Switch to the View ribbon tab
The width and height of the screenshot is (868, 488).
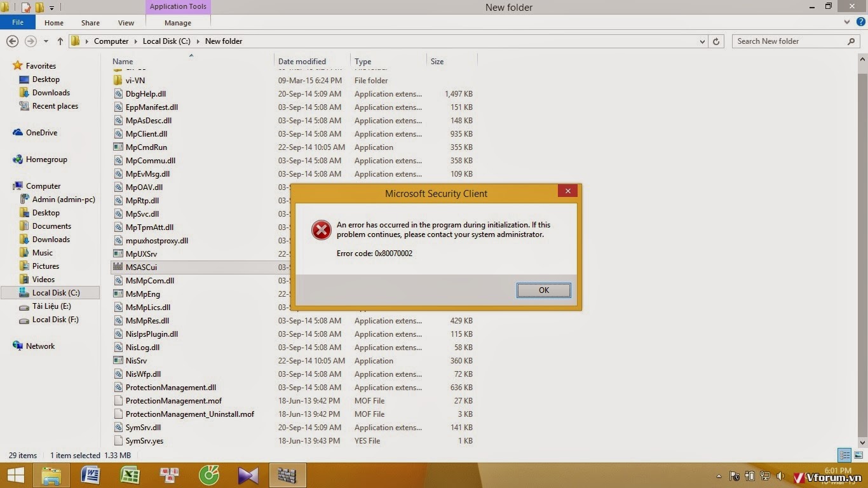[126, 23]
